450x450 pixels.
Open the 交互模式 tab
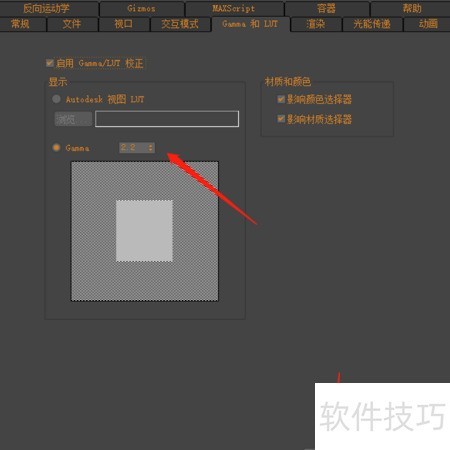tap(180, 24)
